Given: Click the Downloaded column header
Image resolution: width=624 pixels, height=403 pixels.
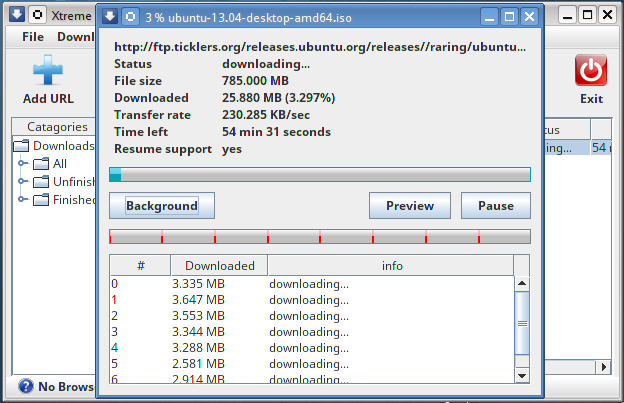Looking at the screenshot, I should (220, 265).
